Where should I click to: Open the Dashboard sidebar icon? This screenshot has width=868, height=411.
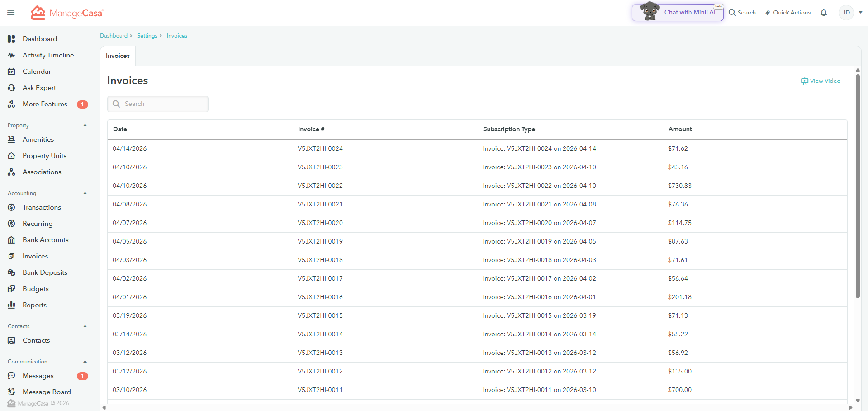pos(11,39)
